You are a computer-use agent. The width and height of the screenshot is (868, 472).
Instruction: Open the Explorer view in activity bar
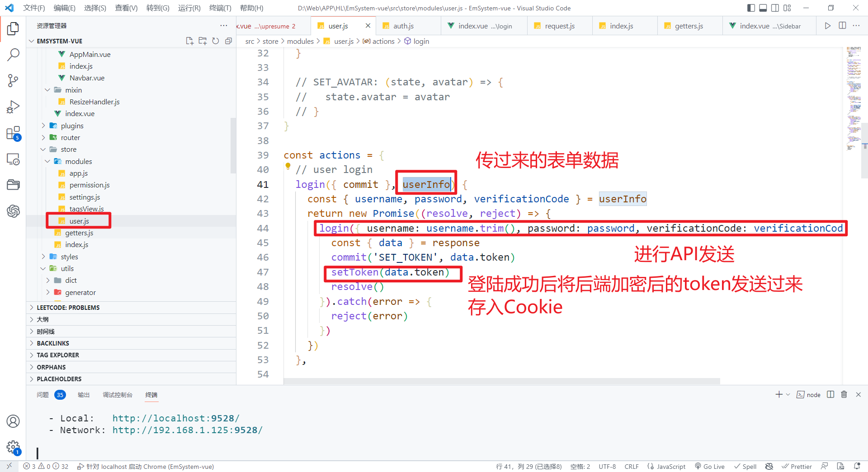click(13, 29)
